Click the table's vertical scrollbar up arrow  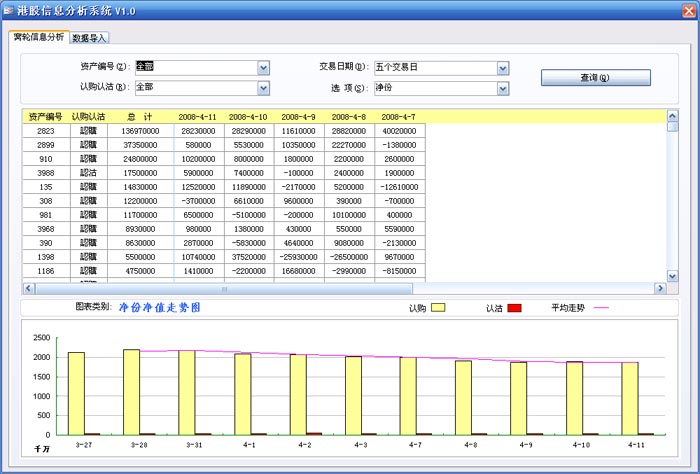672,116
